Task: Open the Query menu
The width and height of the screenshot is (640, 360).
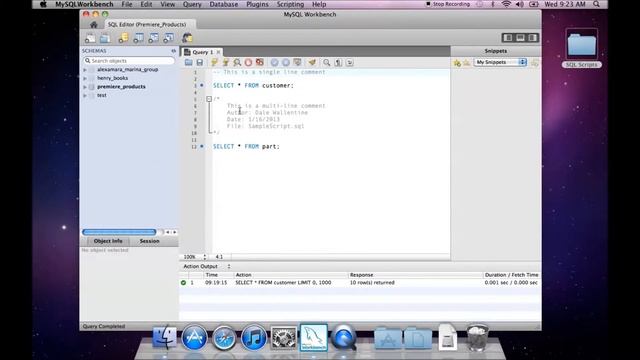Action: (x=192, y=4)
